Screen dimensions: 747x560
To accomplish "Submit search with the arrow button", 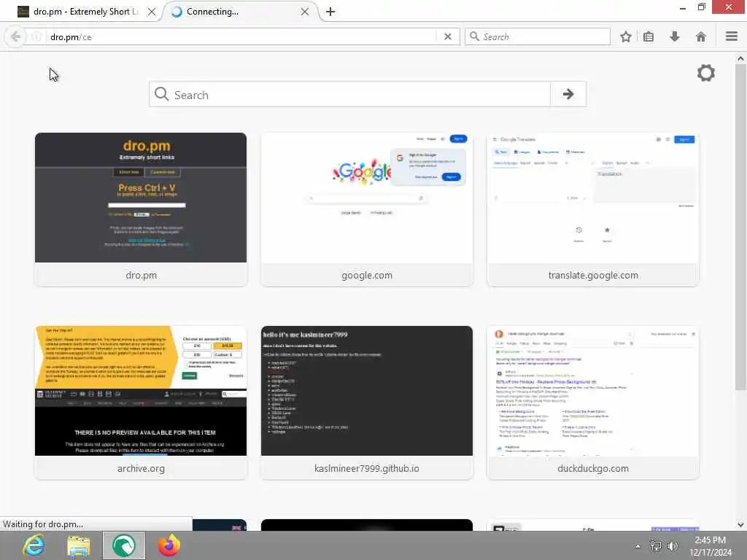I will (568, 94).
